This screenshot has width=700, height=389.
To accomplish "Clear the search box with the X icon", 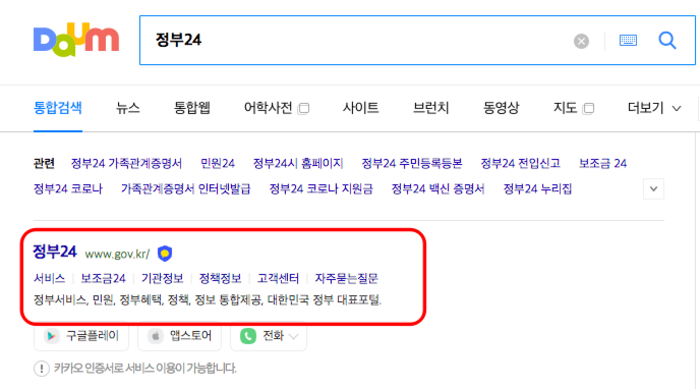I will (x=581, y=41).
